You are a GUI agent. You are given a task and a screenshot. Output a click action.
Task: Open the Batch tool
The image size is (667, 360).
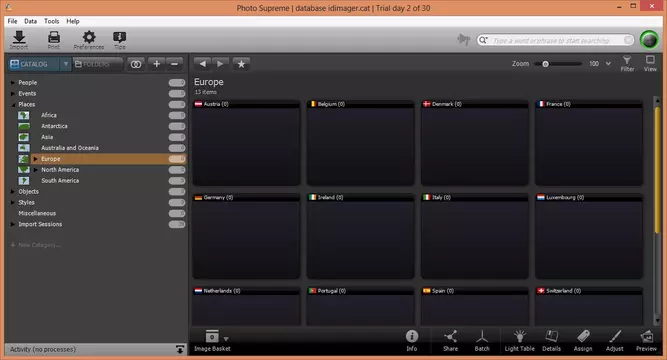pyautogui.click(x=482, y=341)
